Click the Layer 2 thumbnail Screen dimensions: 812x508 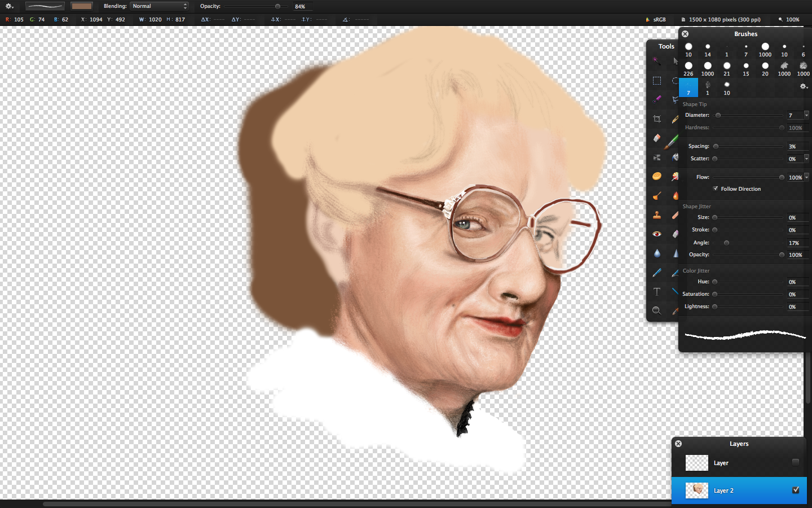click(696, 491)
